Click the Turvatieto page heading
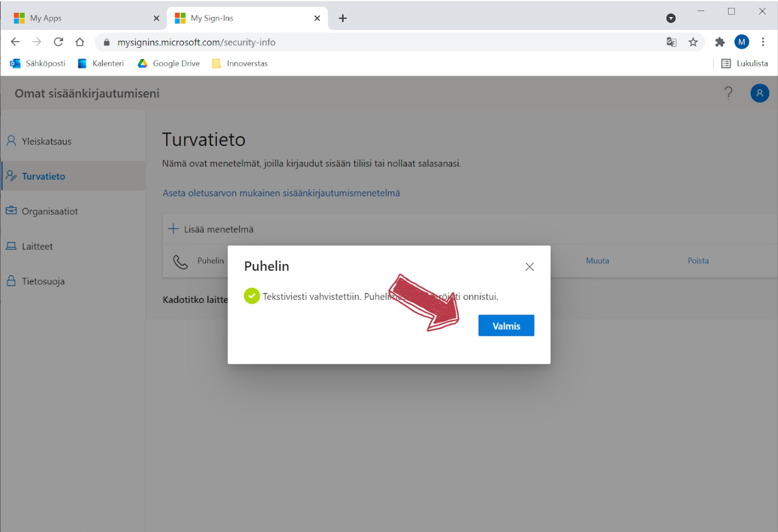 point(204,139)
